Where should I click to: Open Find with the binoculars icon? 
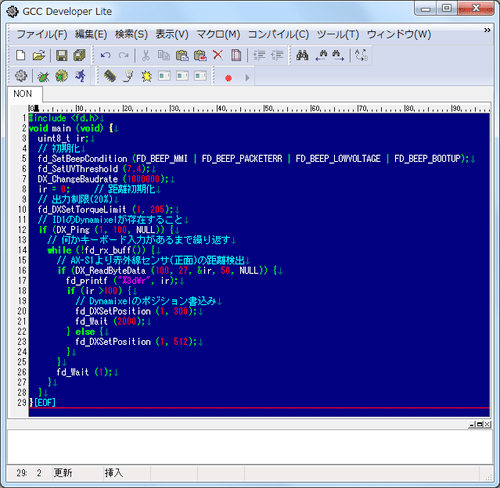(302, 55)
